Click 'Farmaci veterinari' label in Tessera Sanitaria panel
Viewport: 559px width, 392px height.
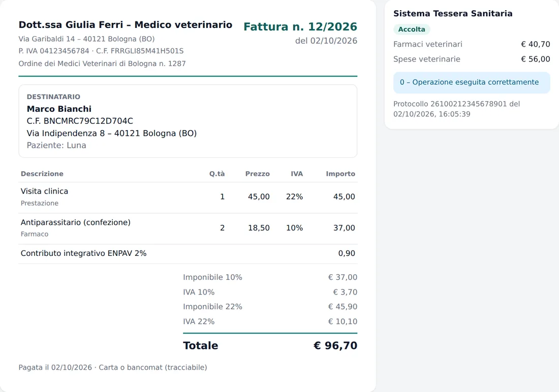click(x=428, y=44)
